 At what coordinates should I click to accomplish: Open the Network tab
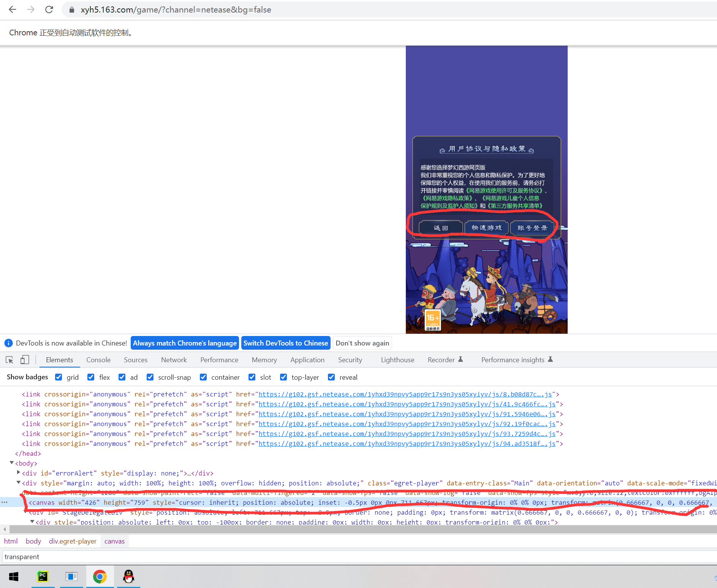click(174, 360)
